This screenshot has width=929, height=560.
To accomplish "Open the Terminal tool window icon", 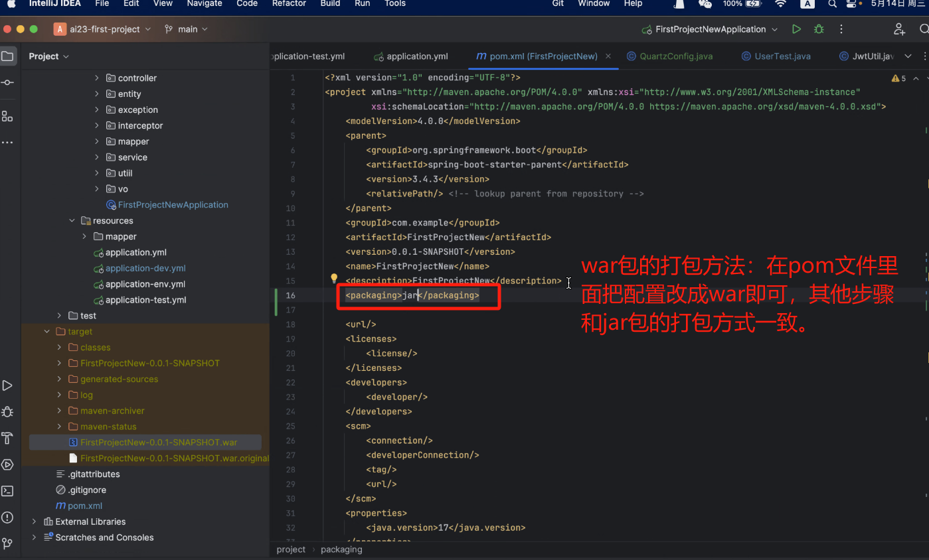I will (7, 491).
